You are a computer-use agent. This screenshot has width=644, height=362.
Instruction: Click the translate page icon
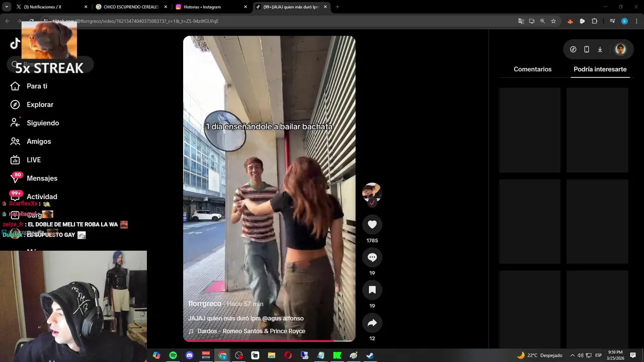coord(521,21)
